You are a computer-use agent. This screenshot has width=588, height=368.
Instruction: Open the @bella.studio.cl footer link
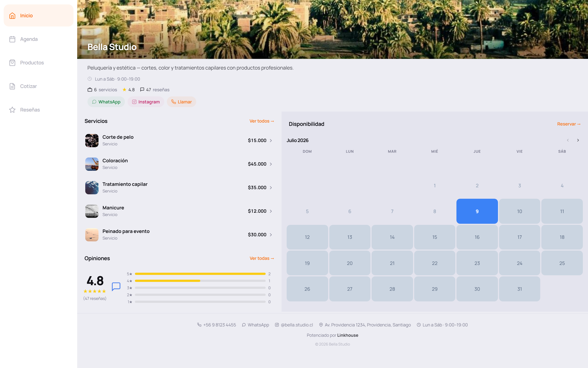[294, 325]
